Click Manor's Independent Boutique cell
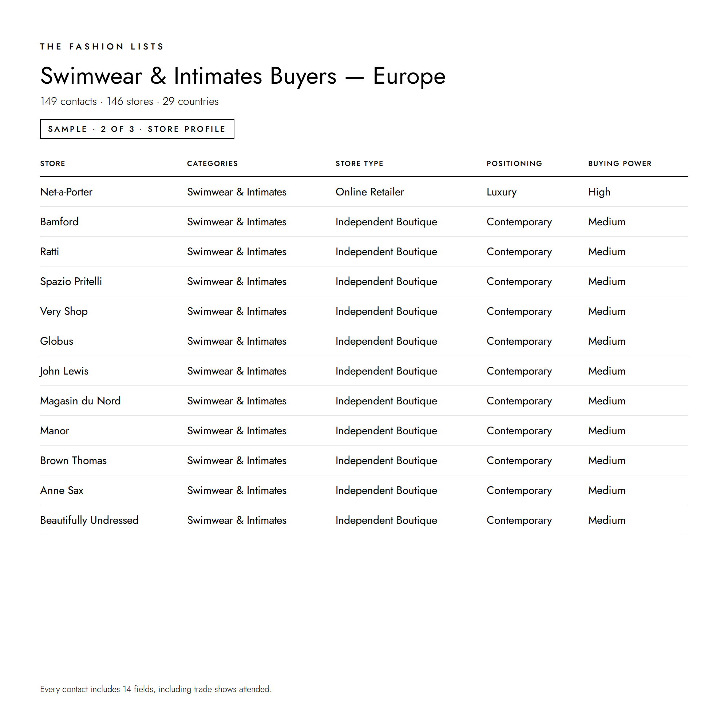Image resolution: width=728 pixels, height=728 pixels. point(386,431)
